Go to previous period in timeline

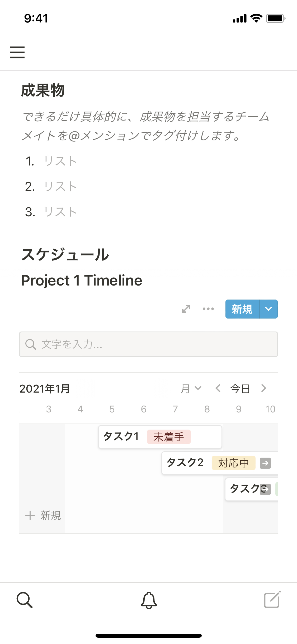[x=218, y=388]
